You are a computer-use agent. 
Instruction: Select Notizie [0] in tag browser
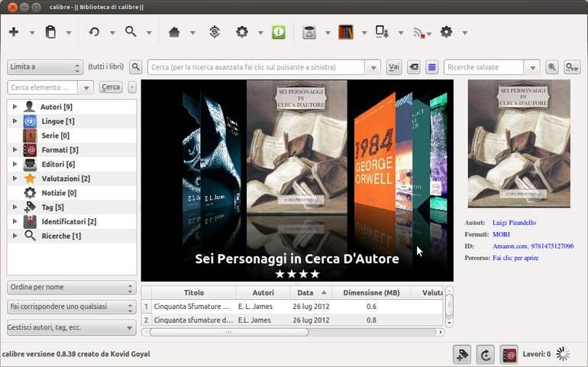[x=72, y=193]
